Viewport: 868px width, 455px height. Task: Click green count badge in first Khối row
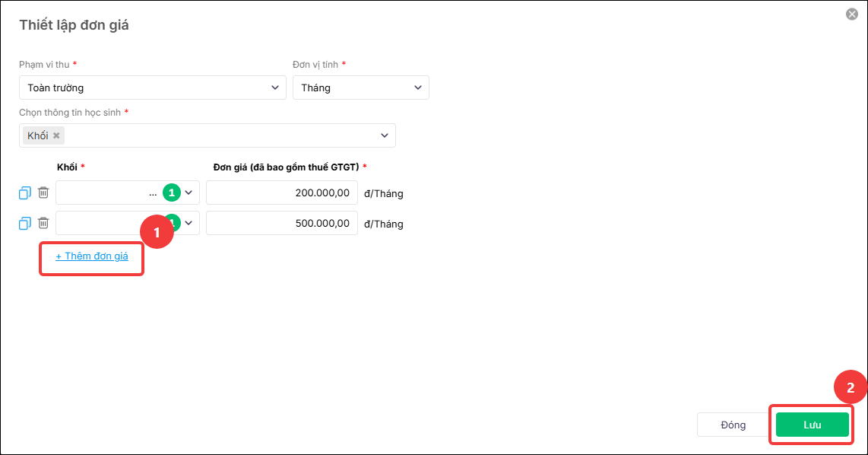(172, 192)
